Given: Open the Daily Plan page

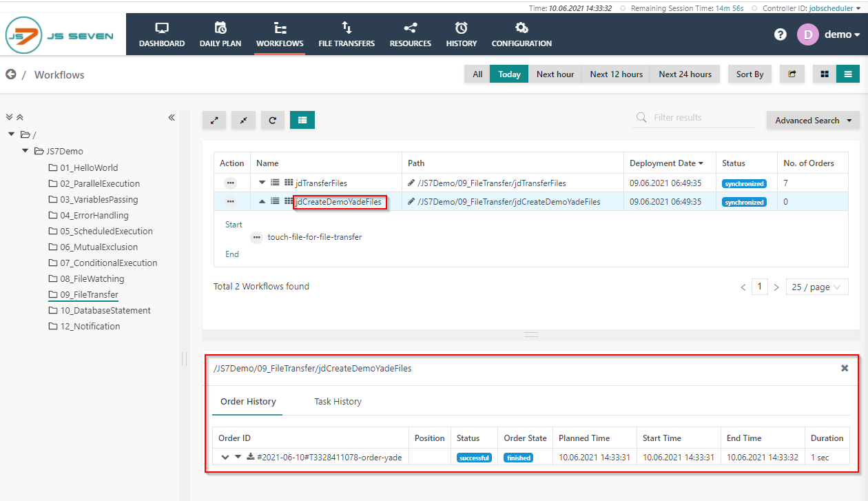Looking at the screenshot, I should click(x=220, y=34).
